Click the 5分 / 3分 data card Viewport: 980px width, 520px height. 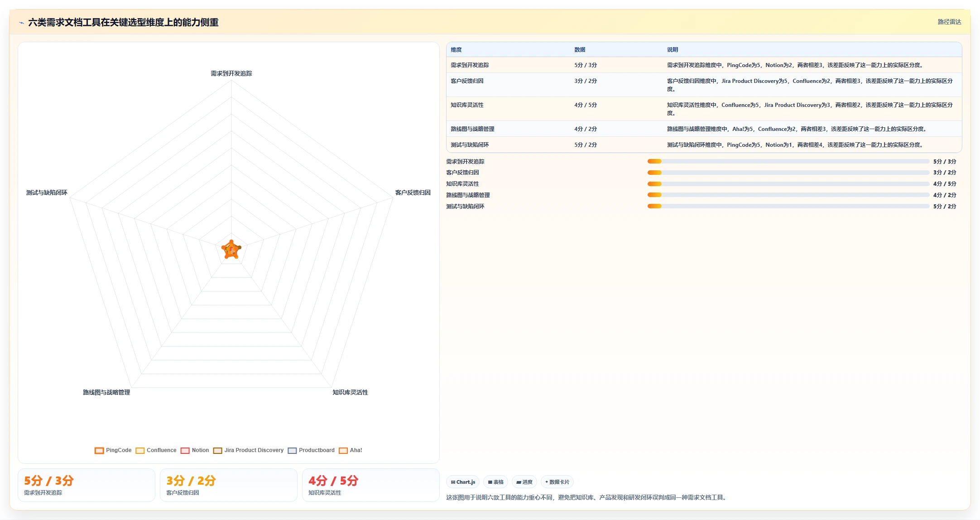tap(86, 485)
